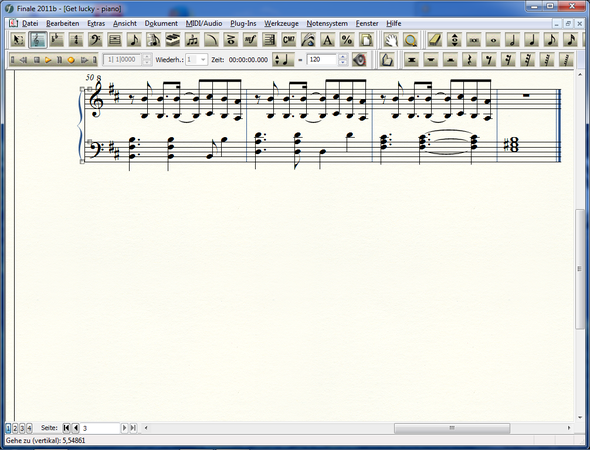Open the Bearbeiten menu
Screen dimensions: 590x450
[62, 23]
